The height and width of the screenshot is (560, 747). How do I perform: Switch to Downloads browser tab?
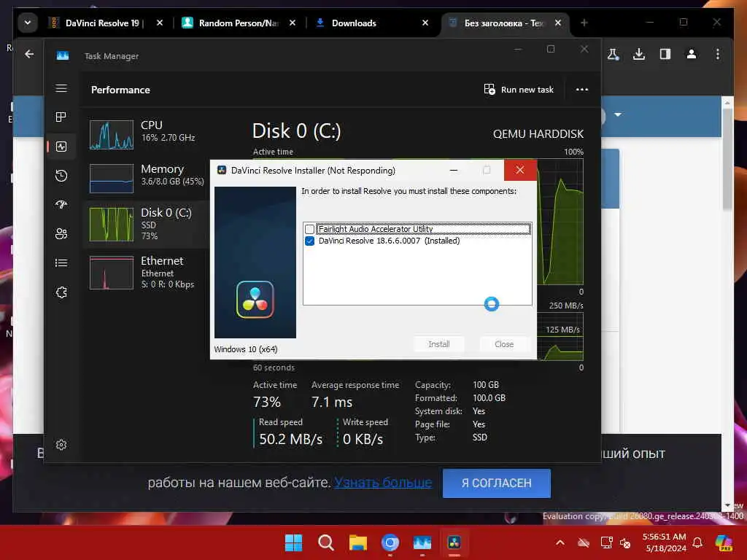pyautogui.click(x=355, y=23)
